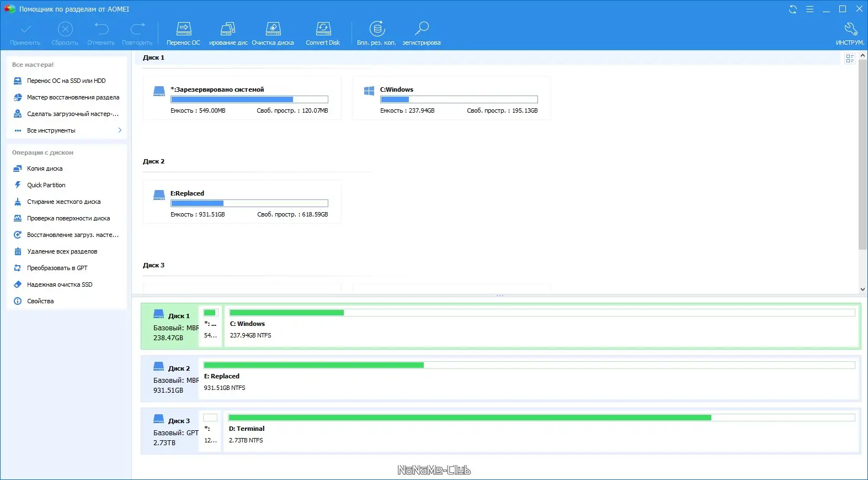This screenshot has width=868, height=480.
Task: Select Преобразовать в GPT operation
Action: pos(67,268)
